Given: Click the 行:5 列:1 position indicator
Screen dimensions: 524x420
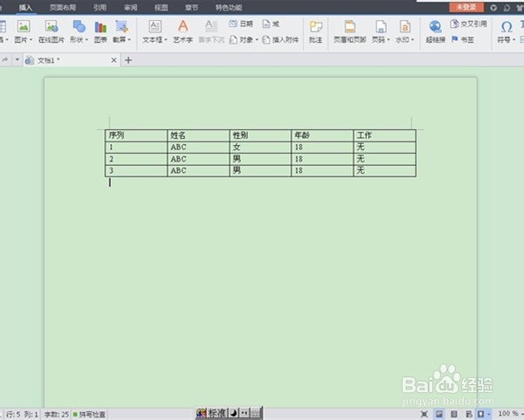Looking at the screenshot, I should (x=22, y=415).
